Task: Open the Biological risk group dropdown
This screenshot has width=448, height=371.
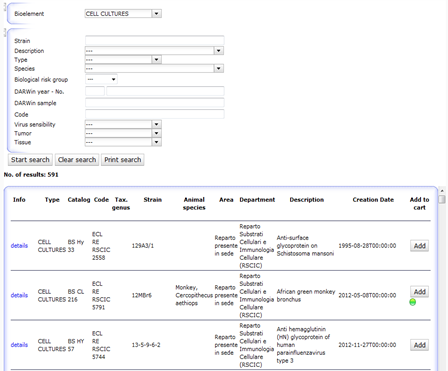Action: (x=101, y=79)
